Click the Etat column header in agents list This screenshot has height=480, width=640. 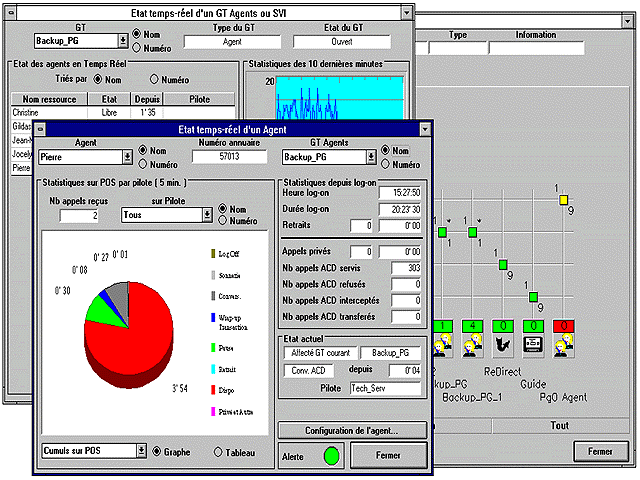point(109,99)
